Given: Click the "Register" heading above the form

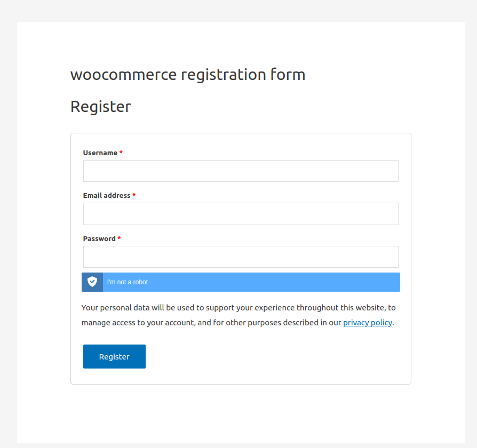Looking at the screenshot, I should click(x=101, y=107).
